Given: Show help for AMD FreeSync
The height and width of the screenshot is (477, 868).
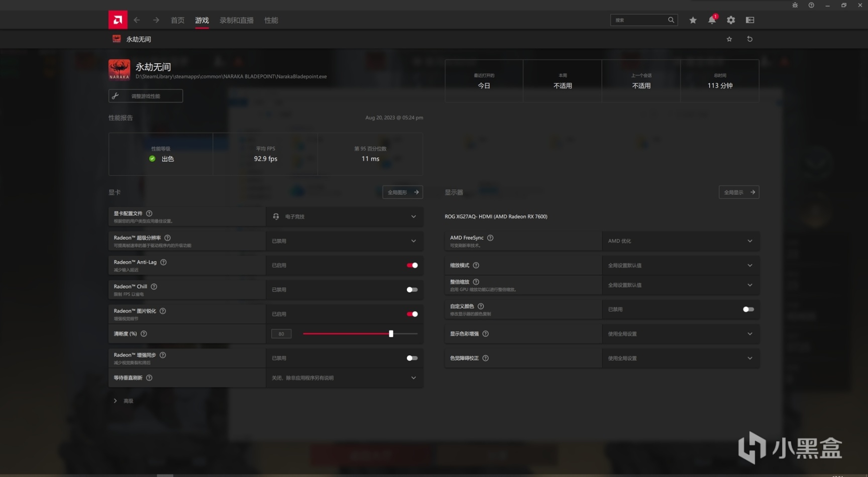Looking at the screenshot, I should [x=490, y=238].
